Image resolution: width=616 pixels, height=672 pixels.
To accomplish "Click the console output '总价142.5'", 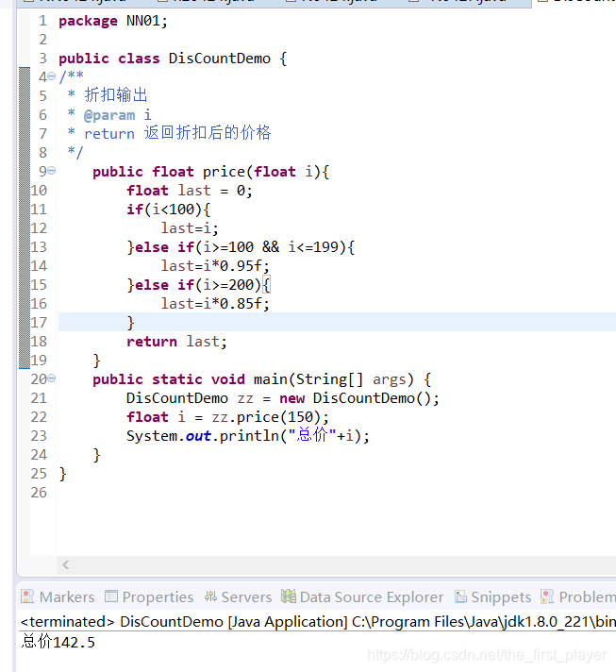I will [x=58, y=642].
